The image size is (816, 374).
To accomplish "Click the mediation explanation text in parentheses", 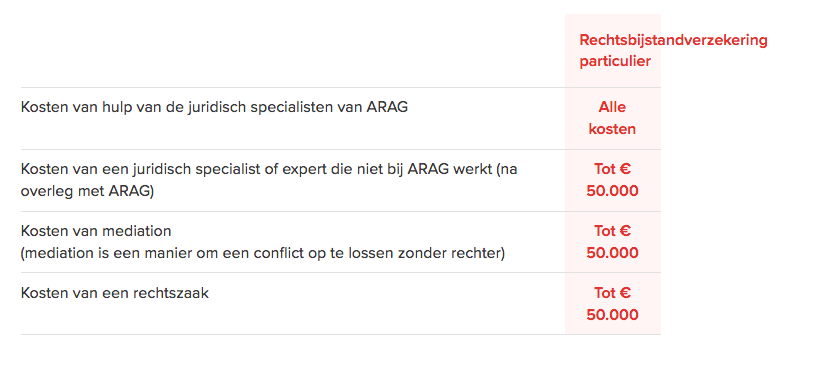I will coord(263,254).
